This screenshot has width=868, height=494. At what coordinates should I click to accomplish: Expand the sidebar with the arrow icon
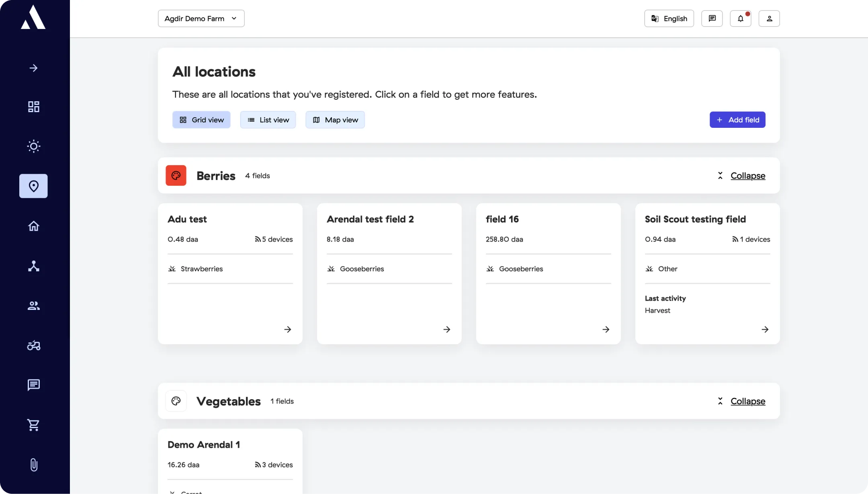[x=33, y=68]
